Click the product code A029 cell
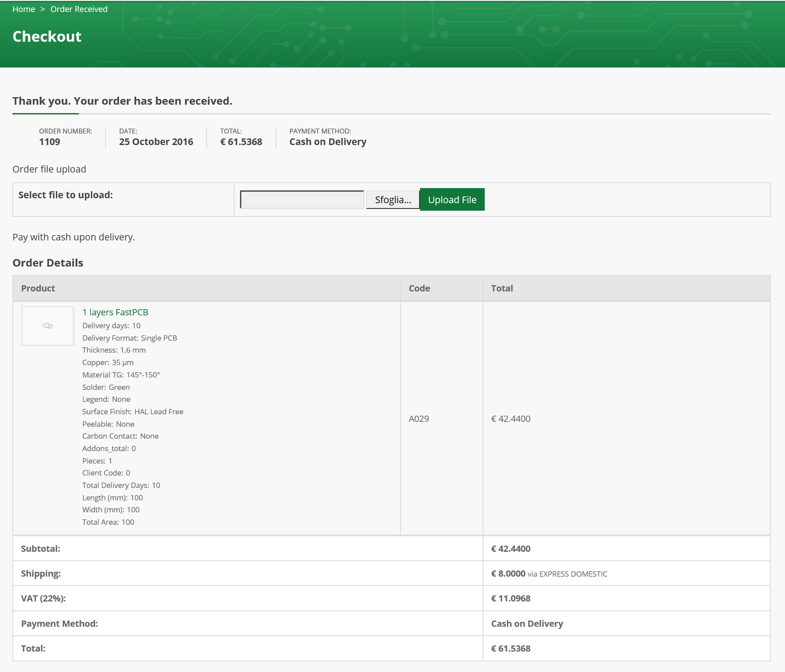 click(442, 419)
